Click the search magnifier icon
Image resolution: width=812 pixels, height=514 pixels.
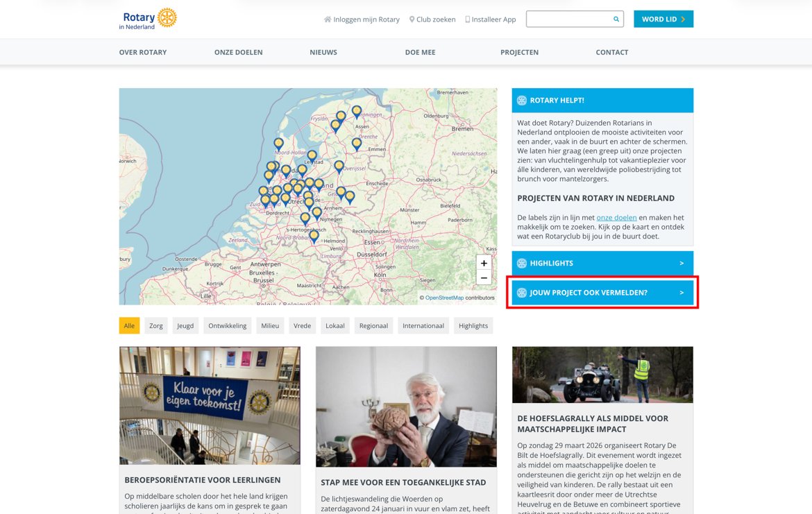click(616, 19)
